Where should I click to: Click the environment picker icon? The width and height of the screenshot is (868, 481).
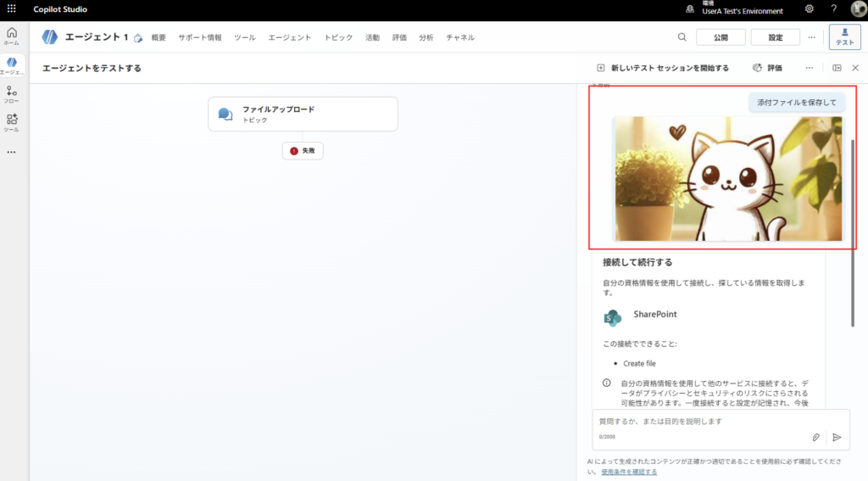click(690, 8)
